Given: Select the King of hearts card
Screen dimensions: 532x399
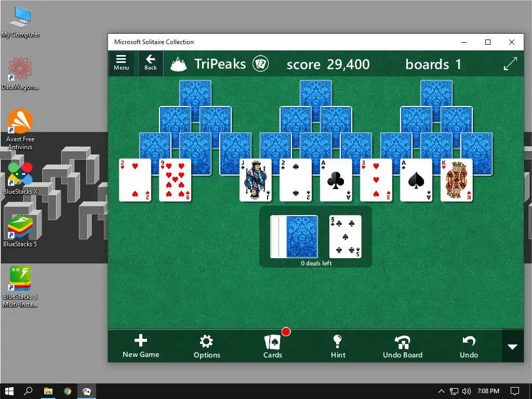Looking at the screenshot, I should (456, 180).
